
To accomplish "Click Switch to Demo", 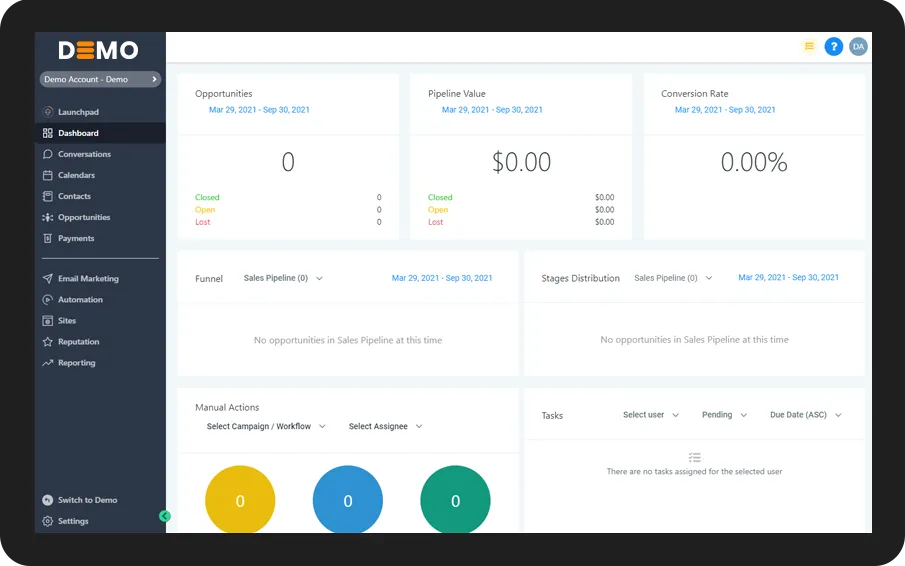I will [x=87, y=500].
